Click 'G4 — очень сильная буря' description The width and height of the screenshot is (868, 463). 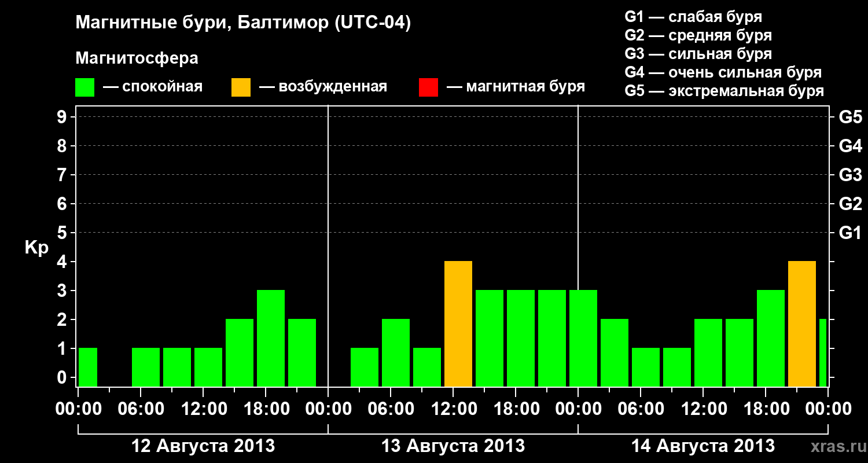pos(723,72)
